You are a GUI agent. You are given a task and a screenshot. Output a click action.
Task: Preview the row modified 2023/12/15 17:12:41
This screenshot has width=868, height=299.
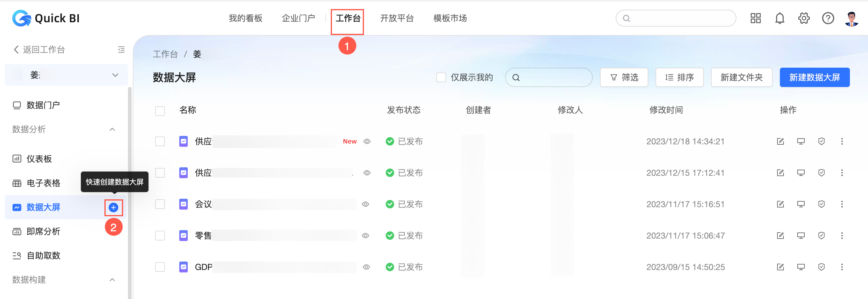click(801, 173)
